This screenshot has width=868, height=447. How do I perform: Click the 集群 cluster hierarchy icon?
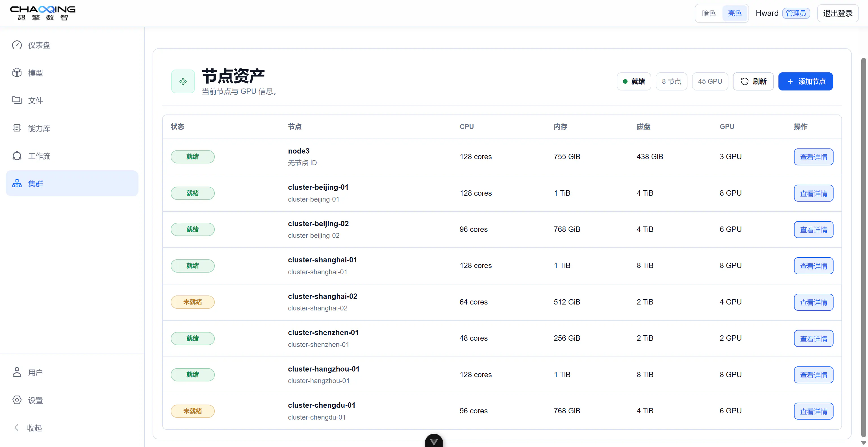[x=17, y=183]
